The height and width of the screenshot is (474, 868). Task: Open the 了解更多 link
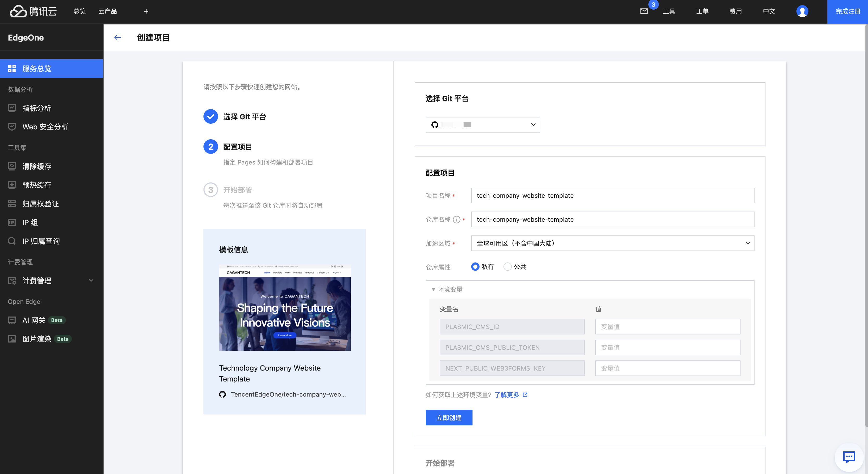[x=507, y=394]
